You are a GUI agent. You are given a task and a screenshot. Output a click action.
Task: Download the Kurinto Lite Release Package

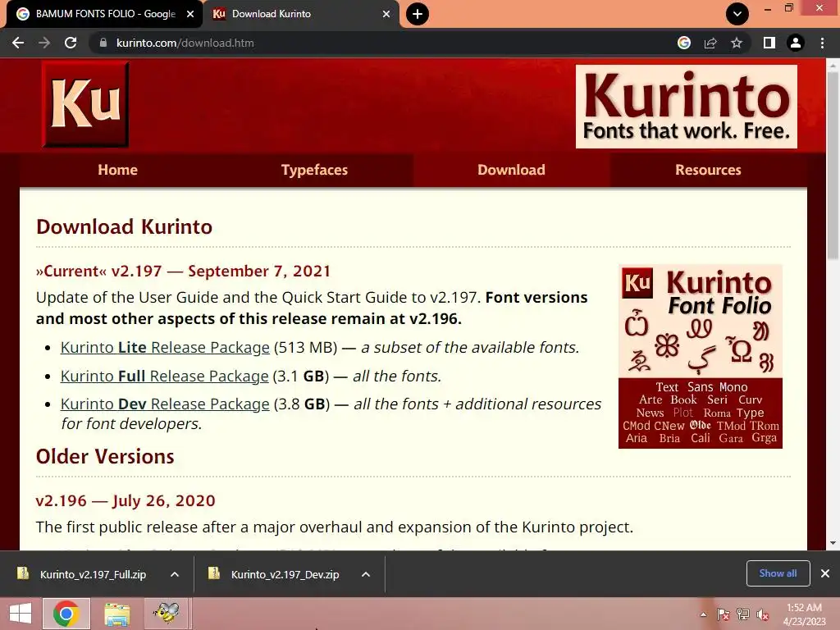click(x=165, y=348)
